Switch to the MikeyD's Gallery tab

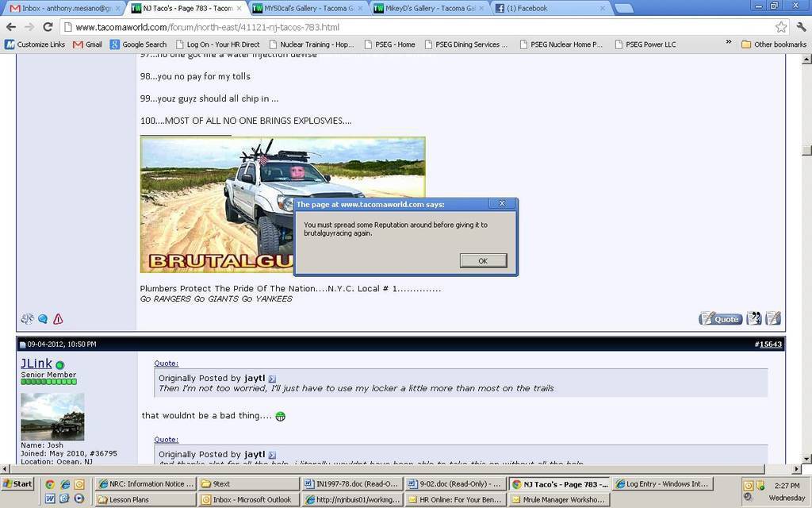pyautogui.click(x=429, y=8)
